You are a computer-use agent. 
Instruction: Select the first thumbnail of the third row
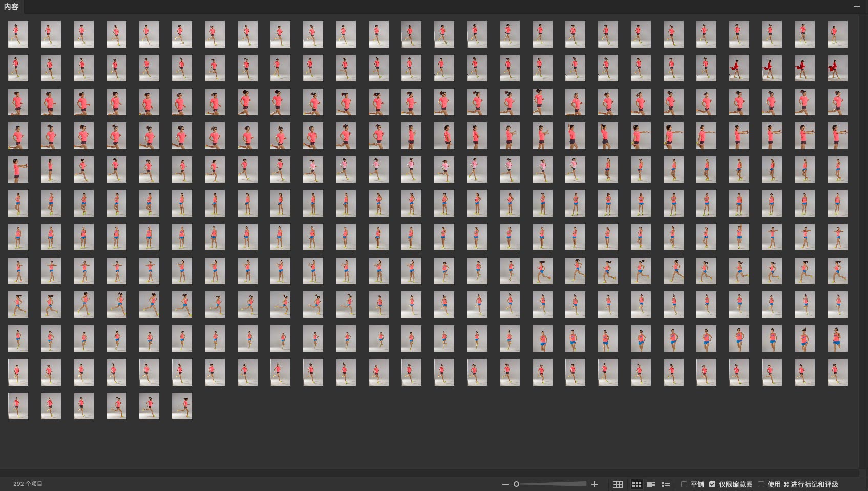(x=18, y=102)
